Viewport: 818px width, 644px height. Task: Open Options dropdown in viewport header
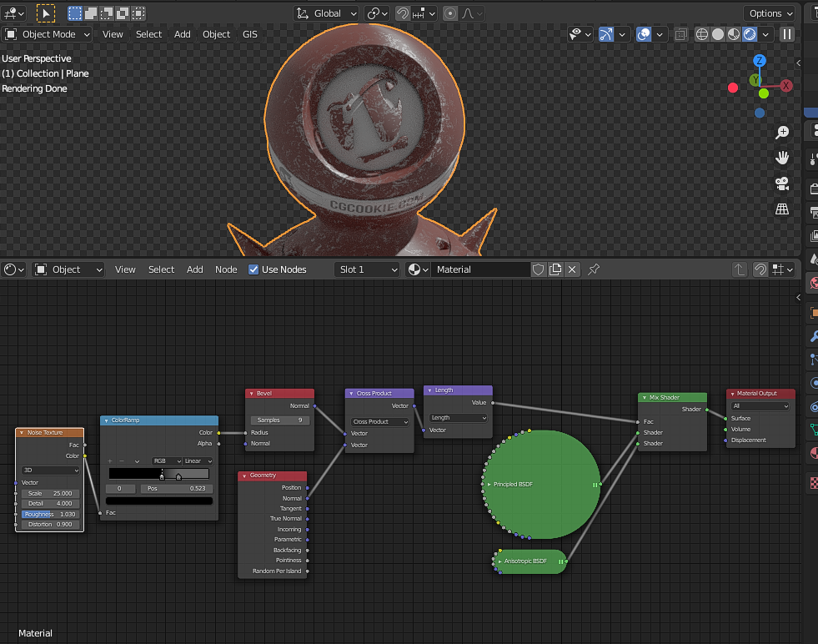(x=771, y=13)
